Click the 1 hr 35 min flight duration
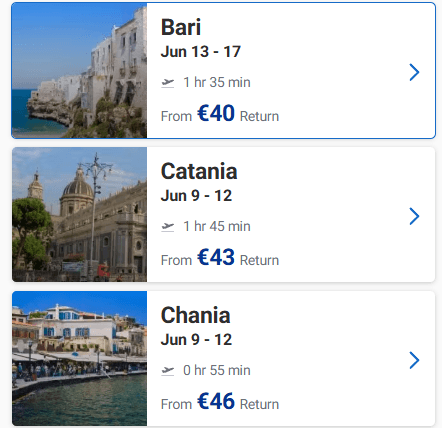The image size is (442, 428). [x=217, y=82]
